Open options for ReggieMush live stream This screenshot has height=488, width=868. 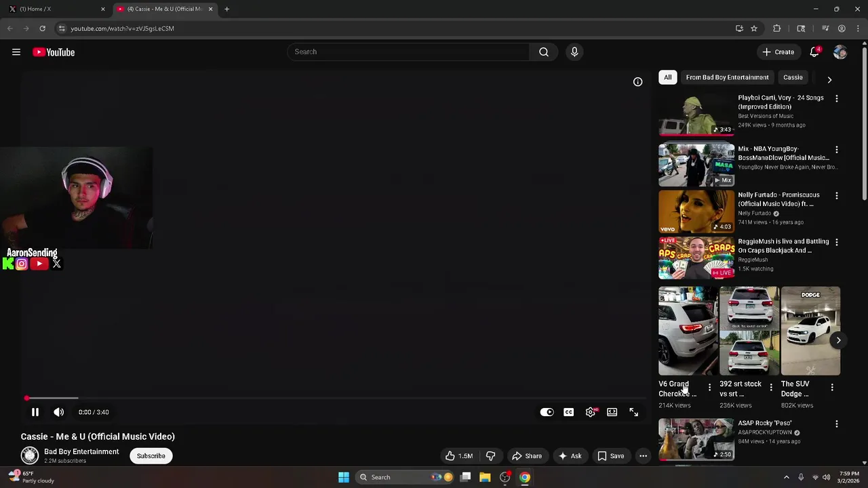(836, 242)
